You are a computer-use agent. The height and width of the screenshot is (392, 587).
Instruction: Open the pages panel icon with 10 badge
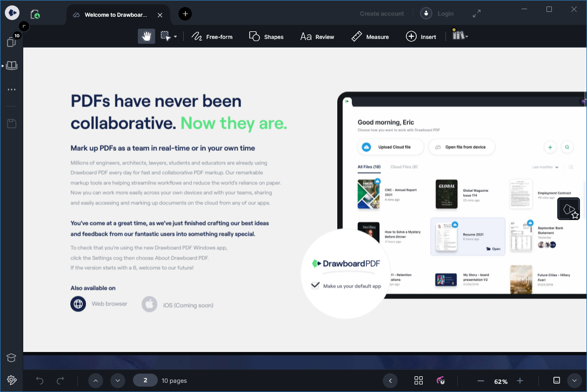tap(11, 42)
